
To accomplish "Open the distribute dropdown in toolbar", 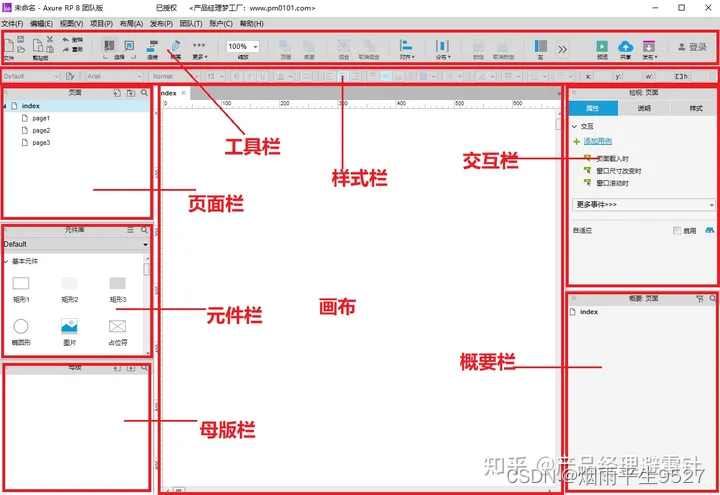I will coord(443,49).
